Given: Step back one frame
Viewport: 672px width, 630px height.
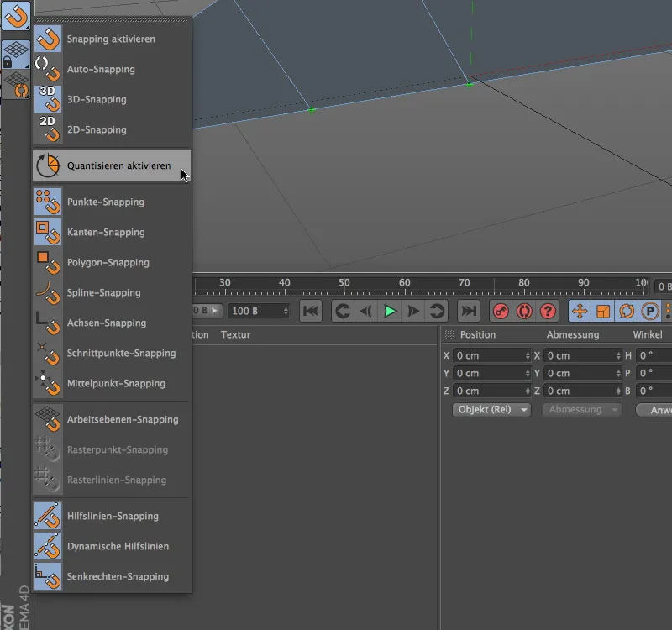Looking at the screenshot, I should [366, 311].
